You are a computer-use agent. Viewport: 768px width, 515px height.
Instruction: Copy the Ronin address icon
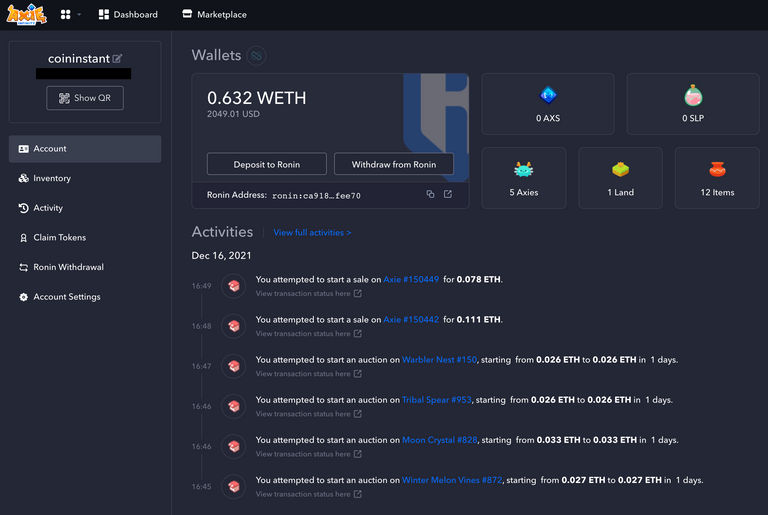[x=430, y=194]
